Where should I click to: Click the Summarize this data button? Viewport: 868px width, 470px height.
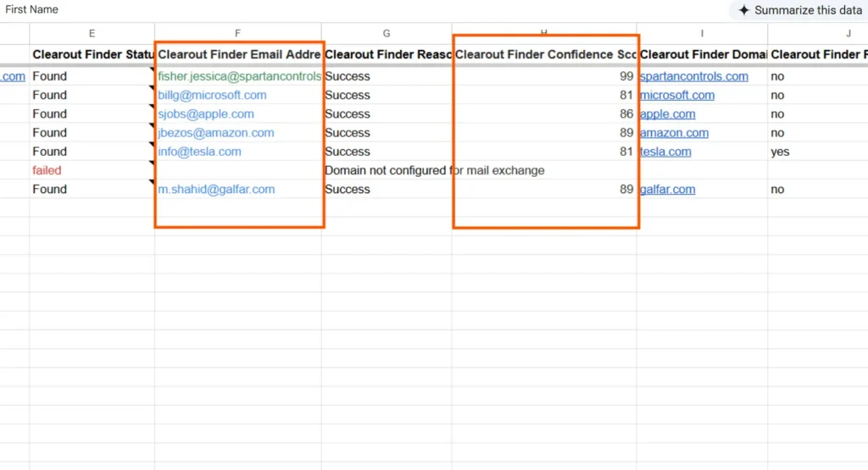tap(800, 10)
